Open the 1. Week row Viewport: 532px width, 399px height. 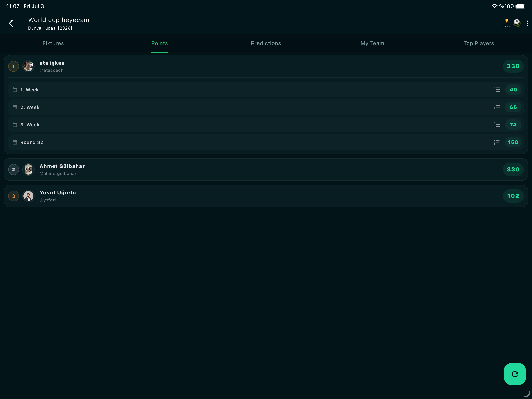(266, 90)
